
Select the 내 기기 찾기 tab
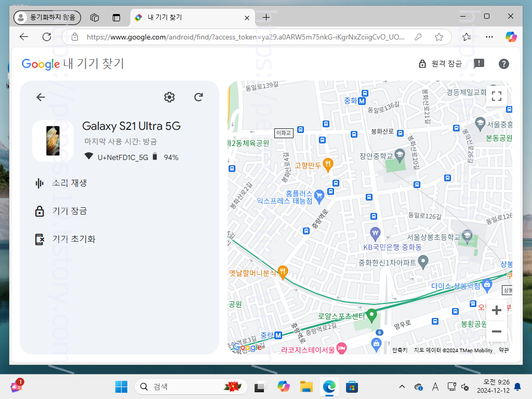pos(192,18)
